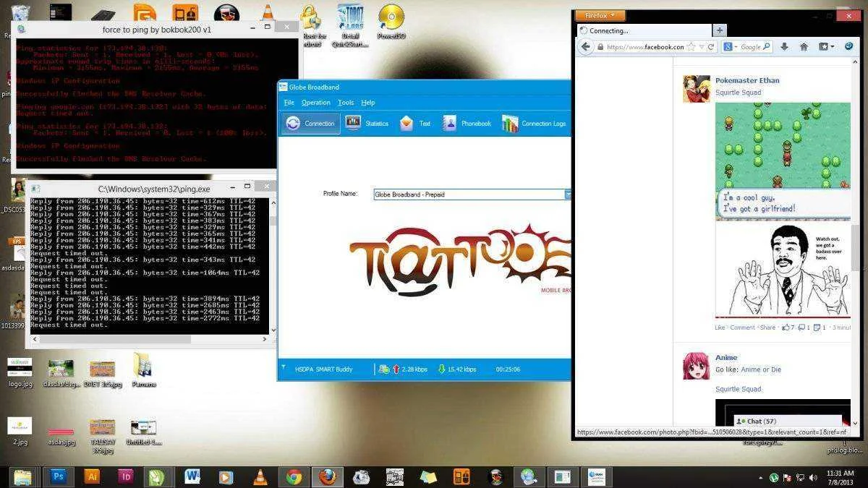Open the logo.jpg desktop file
868x488 pixels.
point(20,372)
